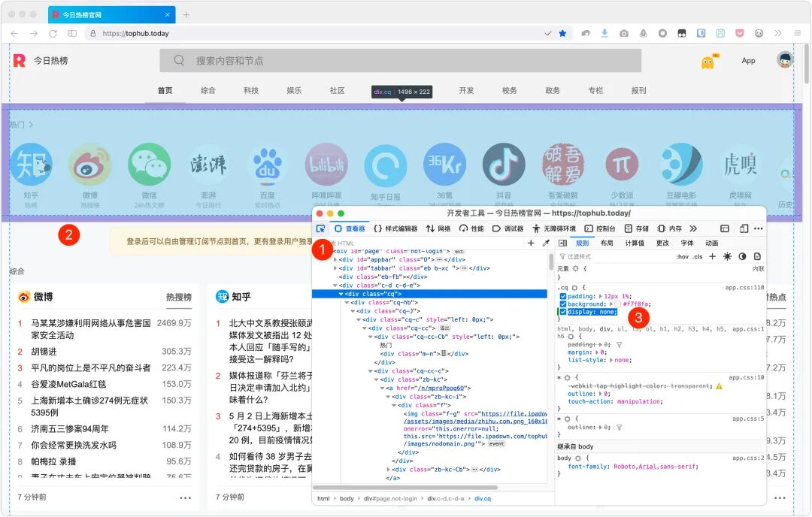Click the App link in site header

click(x=748, y=61)
